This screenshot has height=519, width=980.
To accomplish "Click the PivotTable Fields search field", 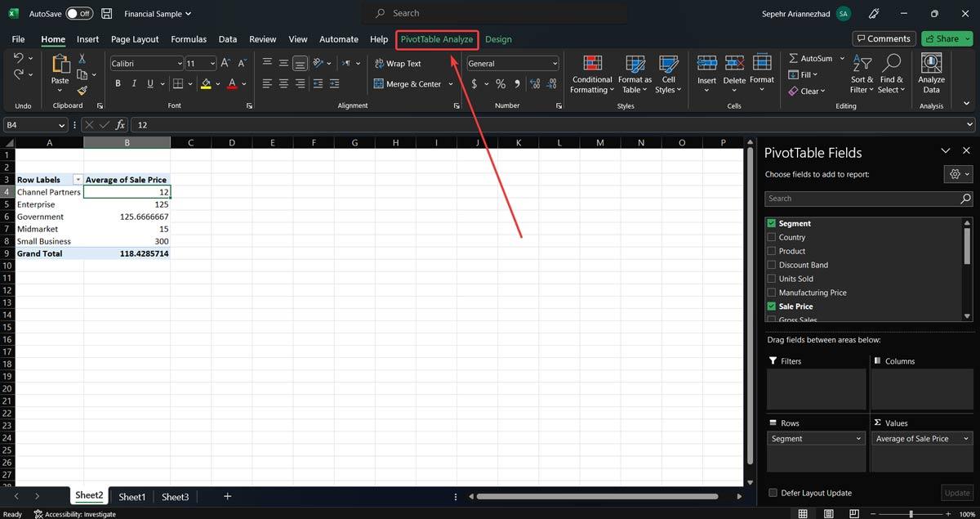I will pyautogui.click(x=869, y=199).
